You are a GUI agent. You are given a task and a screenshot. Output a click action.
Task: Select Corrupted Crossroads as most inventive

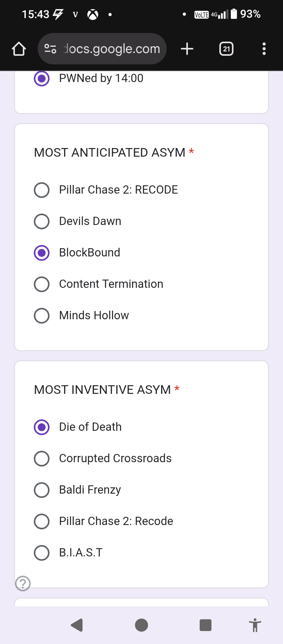[42, 459]
